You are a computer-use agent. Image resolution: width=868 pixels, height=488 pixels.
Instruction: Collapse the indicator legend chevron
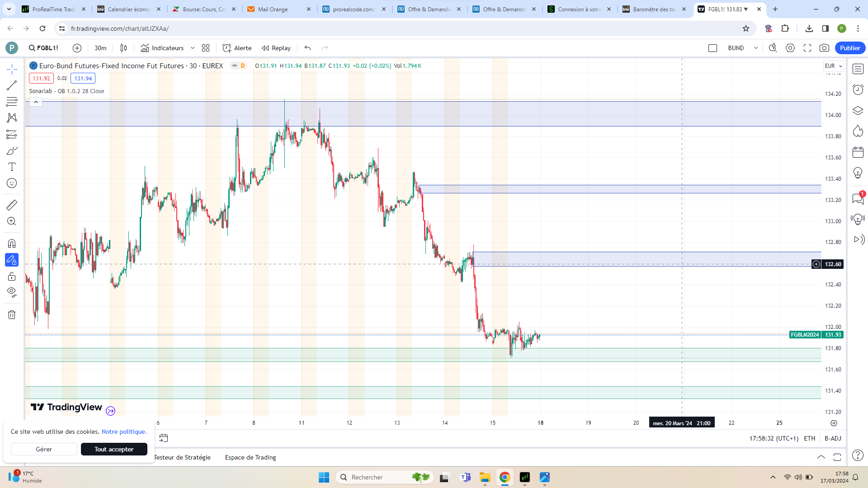[x=36, y=102]
